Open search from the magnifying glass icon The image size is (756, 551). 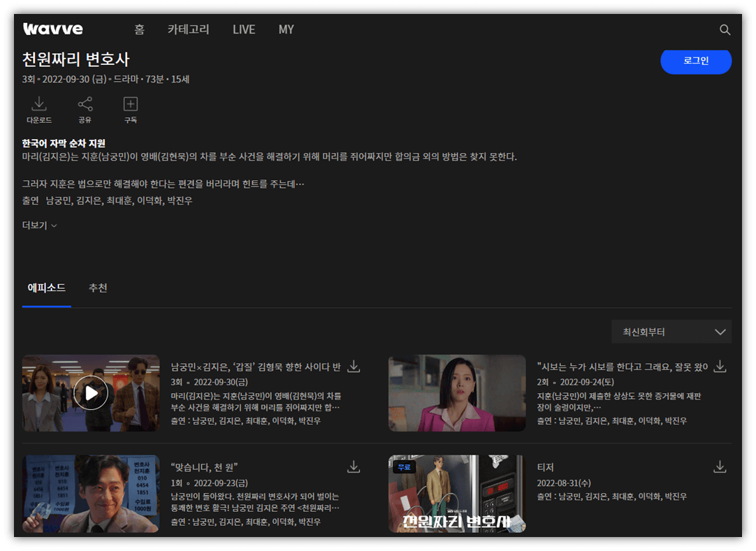tap(725, 30)
